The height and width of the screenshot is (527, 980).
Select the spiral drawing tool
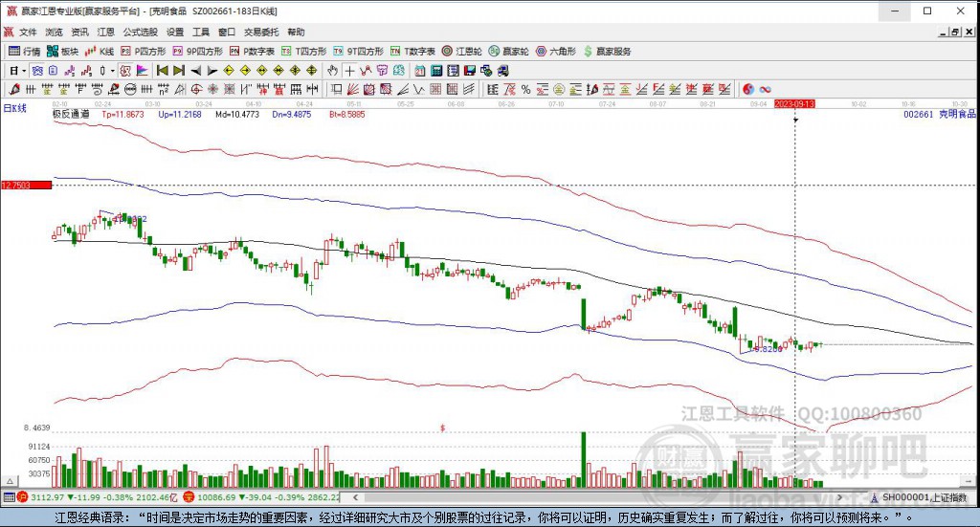click(99, 89)
